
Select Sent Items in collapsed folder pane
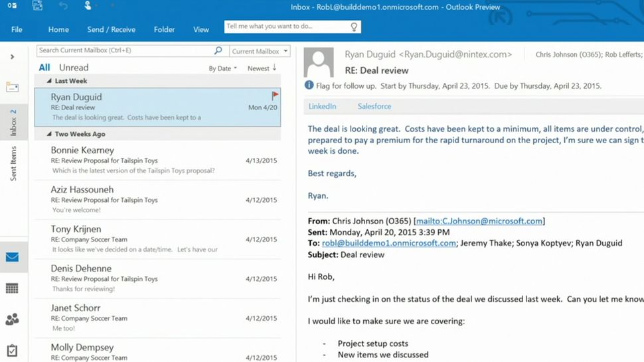(13, 163)
